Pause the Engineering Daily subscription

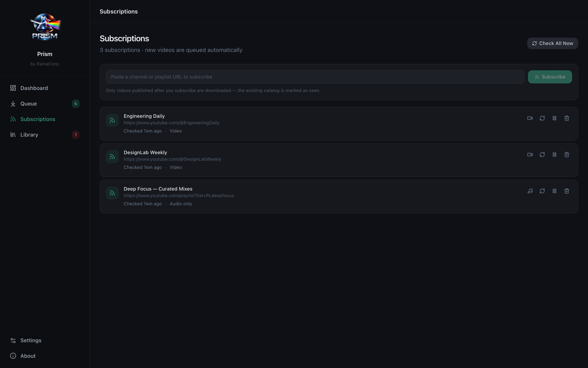(555, 118)
